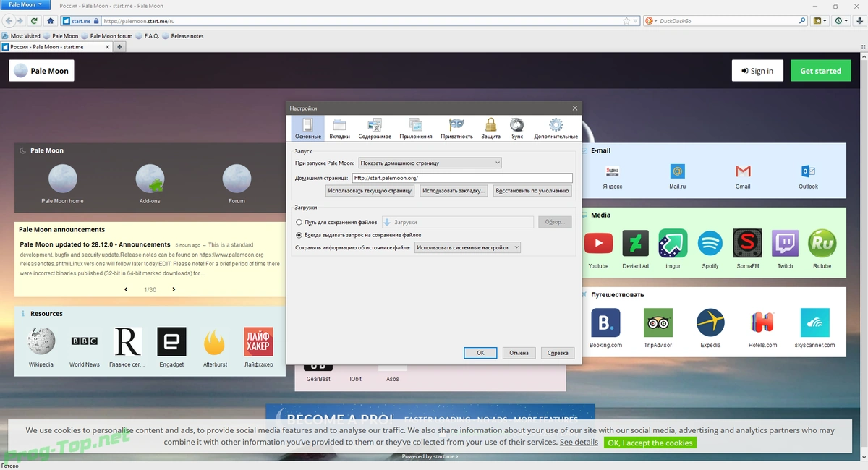Switch to the Вкладки settings tab

click(x=339, y=129)
